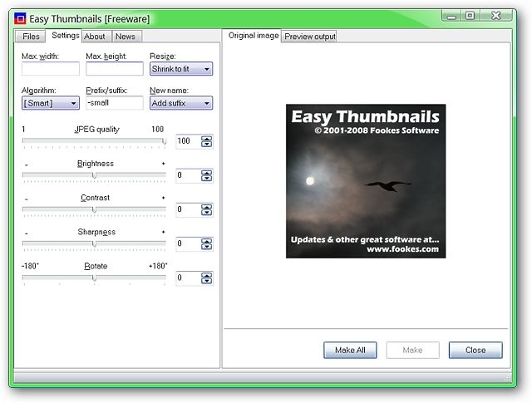
Task: Show the Original image tab
Action: (x=254, y=36)
